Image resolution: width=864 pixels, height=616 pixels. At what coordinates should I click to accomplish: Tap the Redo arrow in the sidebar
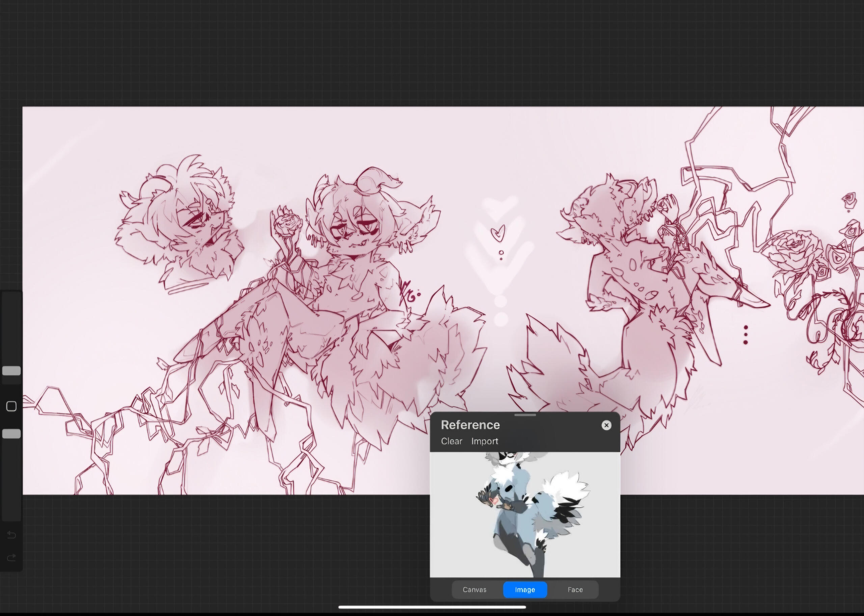coord(11,557)
